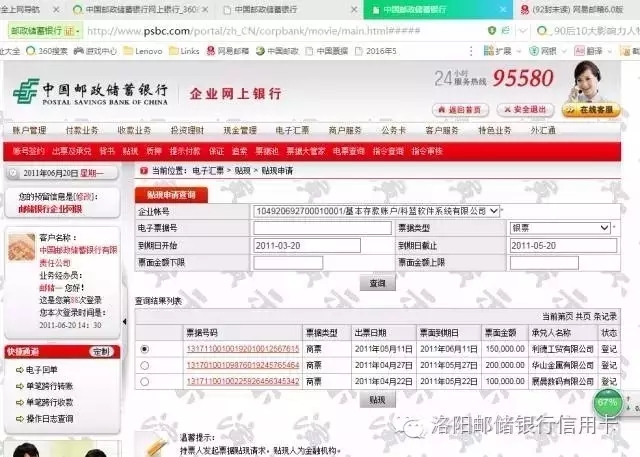The height and width of the screenshot is (457, 640).
Task: Switch to the 中国邮政储蓄银行网上银行_360 browser tab
Action: [141, 9]
